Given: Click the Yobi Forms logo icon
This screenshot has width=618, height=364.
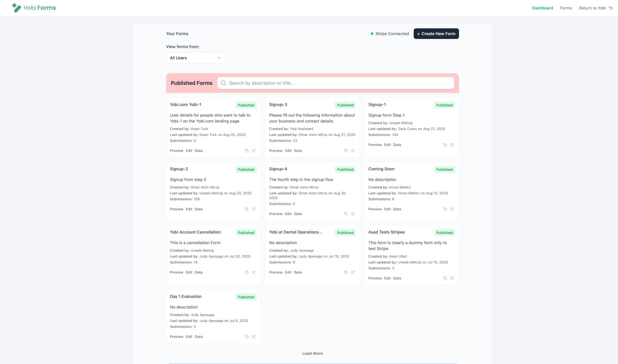Looking at the screenshot, I should pos(16,8).
